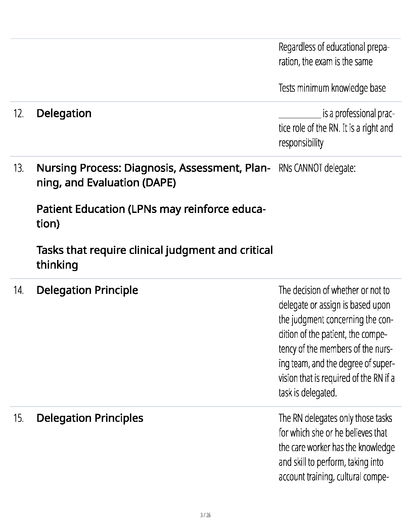Screen dimensions: 411x532
Task: Click the 'Regardless of educational preparation' text
Action: (x=334, y=54)
